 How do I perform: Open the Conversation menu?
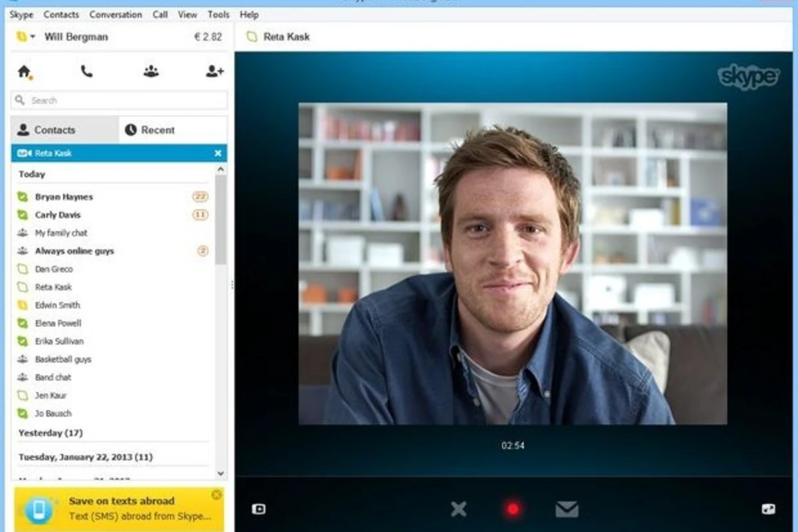tap(116, 15)
